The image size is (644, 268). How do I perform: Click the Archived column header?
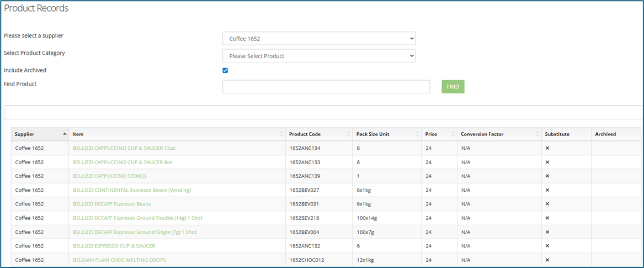coord(616,134)
